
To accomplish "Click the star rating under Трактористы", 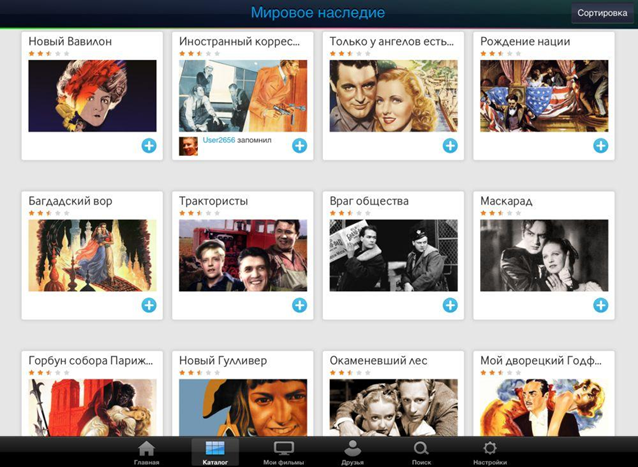I will (199, 213).
